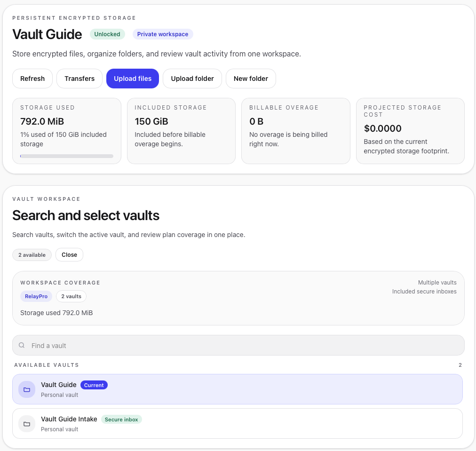Screen dimensions: 476x451
Task: Click the Workspace Coverage label
Action: (60, 283)
